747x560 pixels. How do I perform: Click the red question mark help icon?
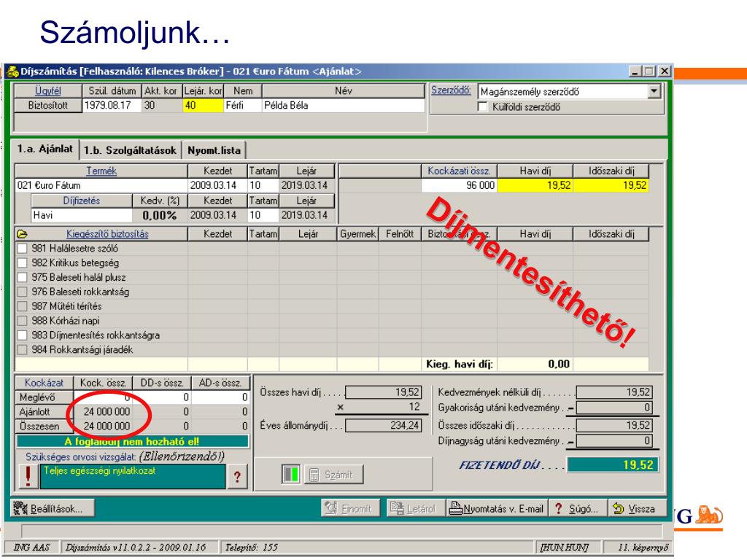pyautogui.click(x=237, y=475)
